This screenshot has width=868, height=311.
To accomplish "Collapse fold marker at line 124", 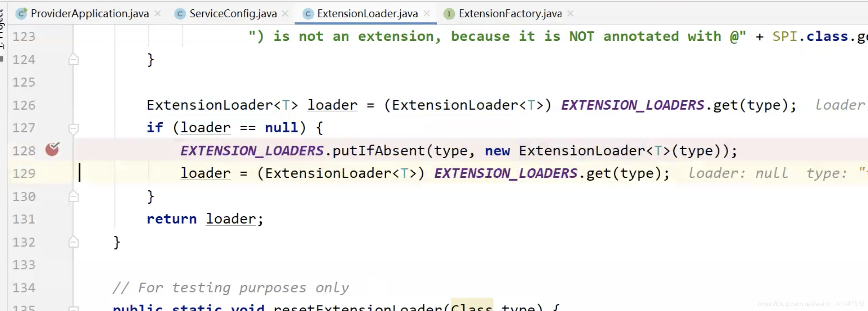I will [x=73, y=60].
